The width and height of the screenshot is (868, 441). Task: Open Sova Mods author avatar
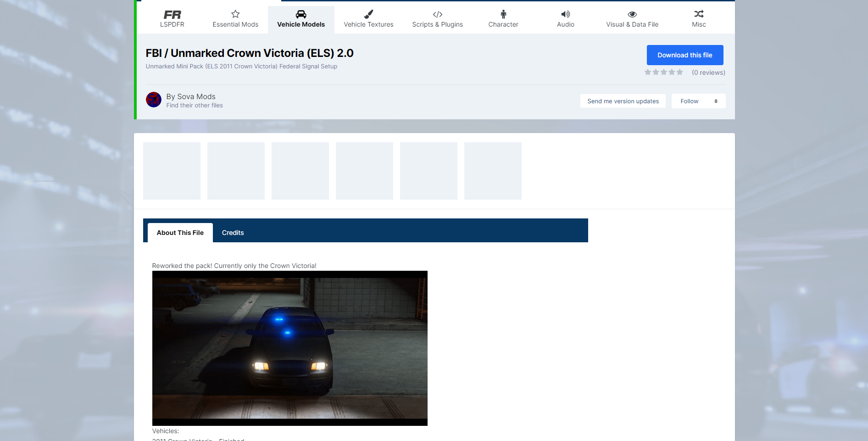(154, 100)
